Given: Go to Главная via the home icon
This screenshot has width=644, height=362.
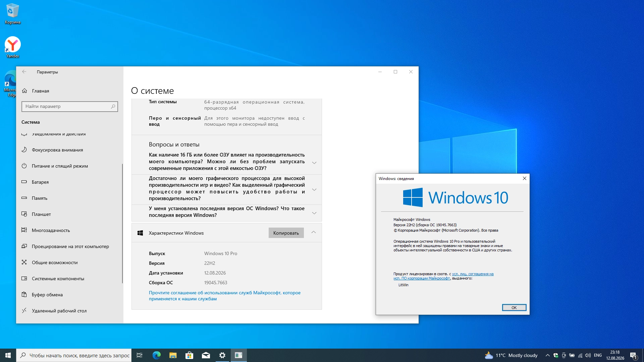Looking at the screenshot, I should tap(24, 91).
